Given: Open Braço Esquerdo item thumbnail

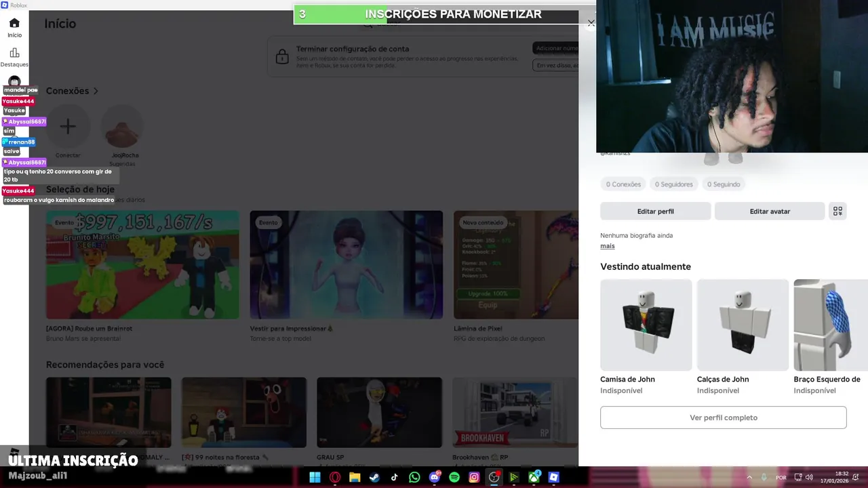Looking at the screenshot, I should point(831,325).
